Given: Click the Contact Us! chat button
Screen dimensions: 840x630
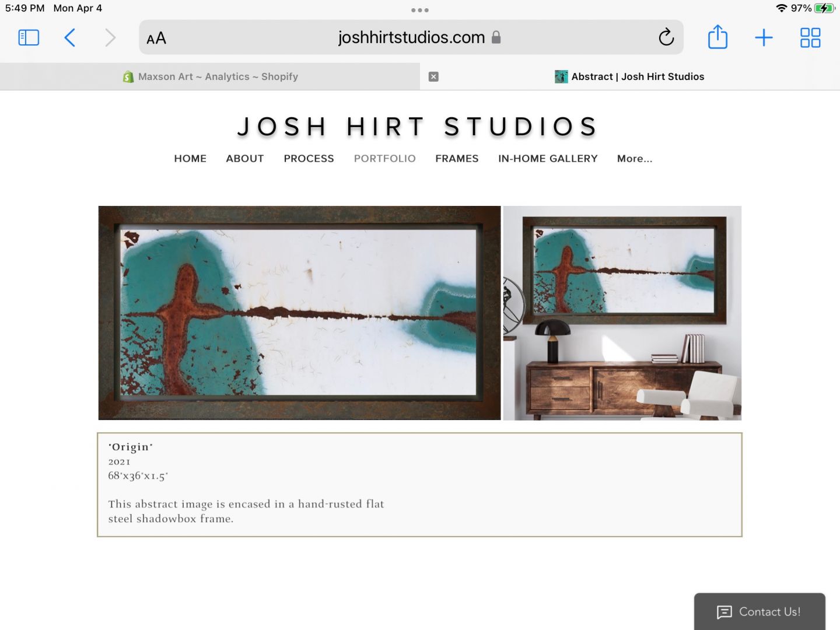Looking at the screenshot, I should (x=759, y=611).
